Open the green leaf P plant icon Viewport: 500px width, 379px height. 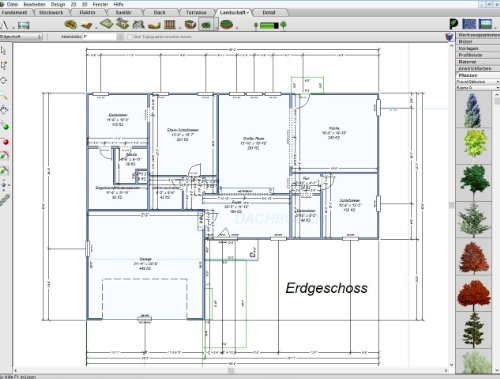coord(454,24)
